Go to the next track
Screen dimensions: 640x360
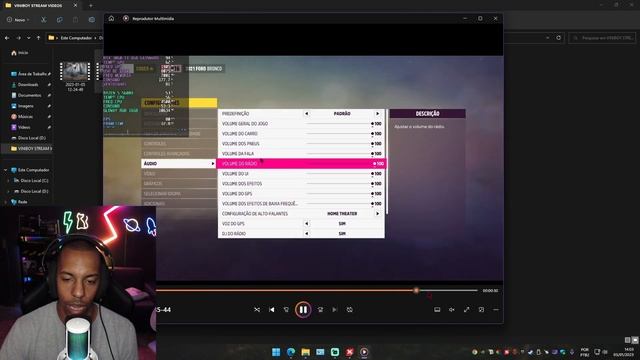(335, 310)
